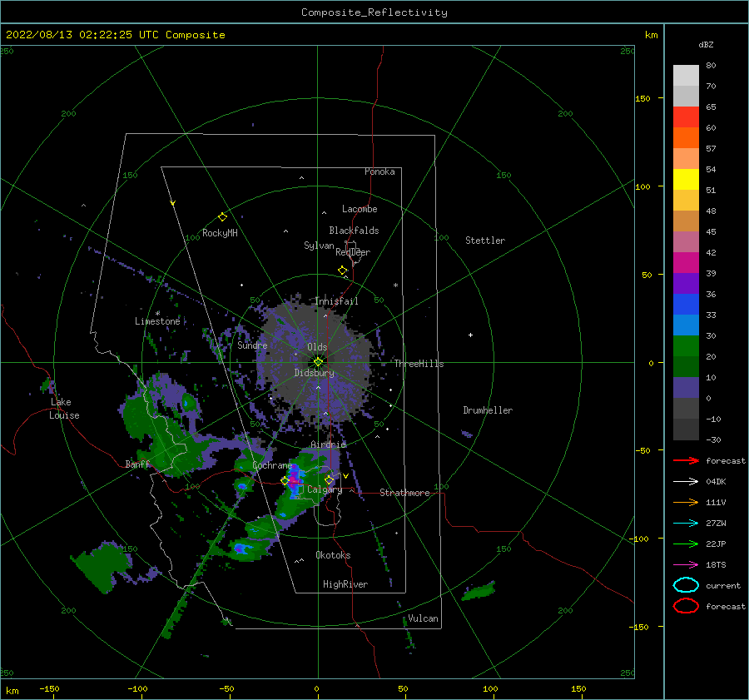Screen dimensions: 749x700
Task: Click the Stettler town label
Action: pyautogui.click(x=485, y=241)
